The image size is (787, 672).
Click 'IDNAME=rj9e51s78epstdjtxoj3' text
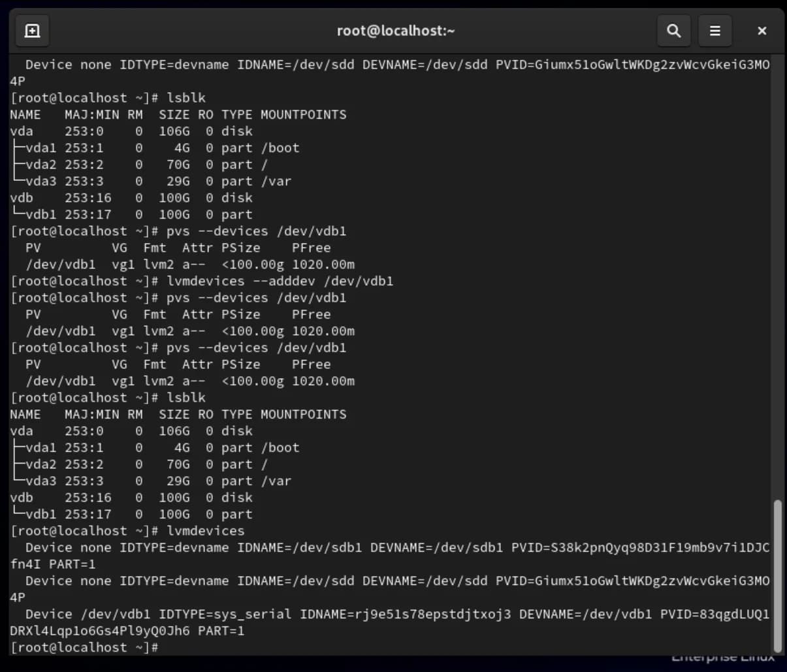[406, 614]
